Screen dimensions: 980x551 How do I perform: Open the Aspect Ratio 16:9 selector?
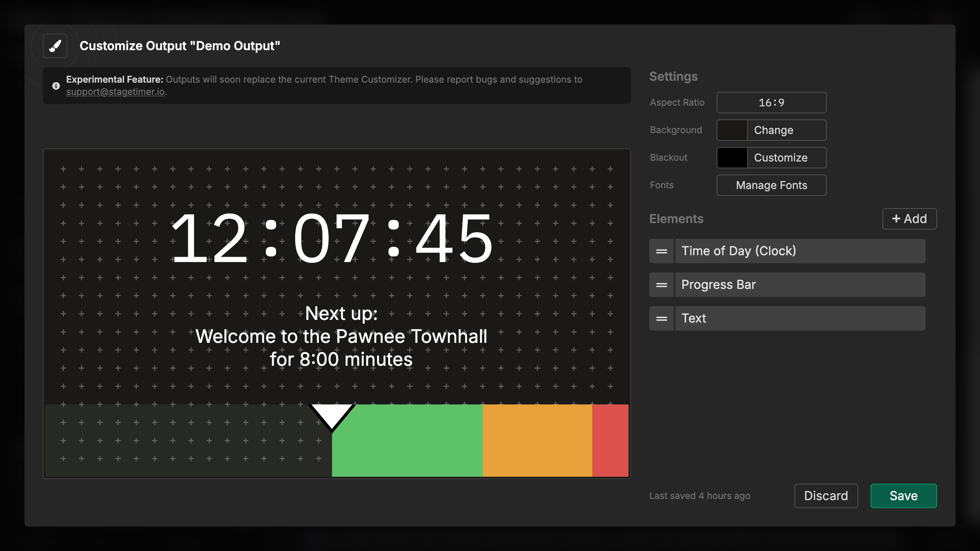pyautogui.click(x=771, y=102)
